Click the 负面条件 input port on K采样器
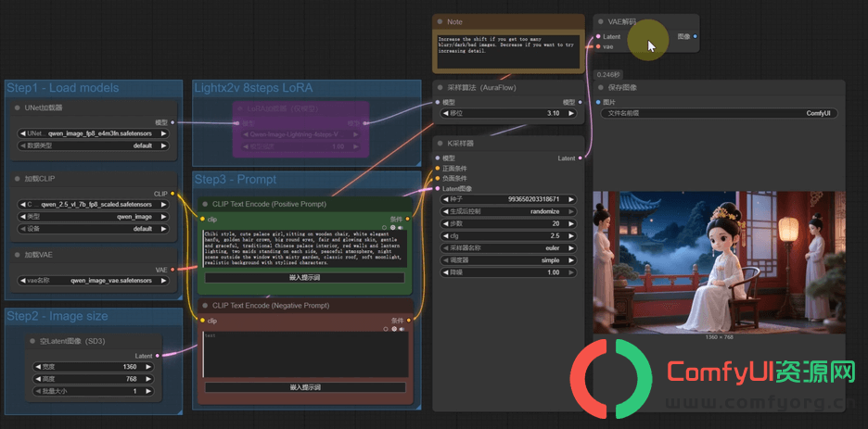 point(438,178)
